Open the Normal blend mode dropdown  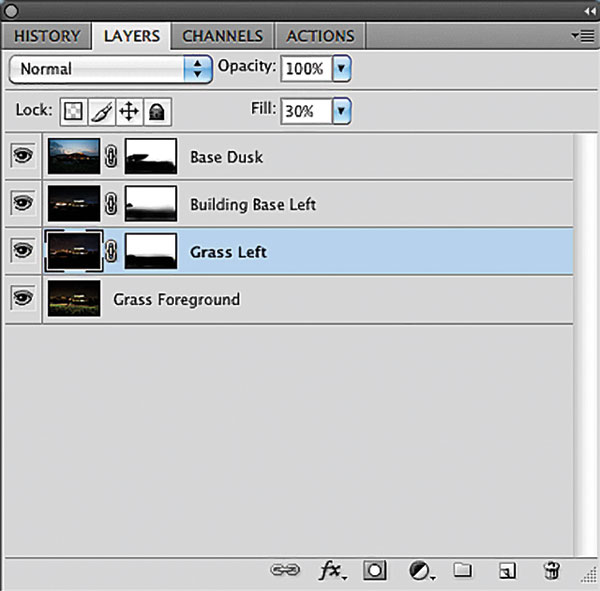click(111, 69)
